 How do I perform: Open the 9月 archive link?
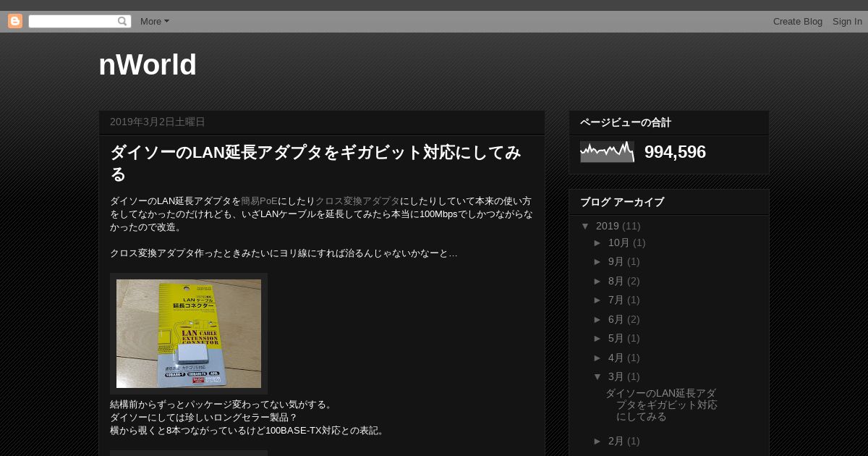pos(616,261)
